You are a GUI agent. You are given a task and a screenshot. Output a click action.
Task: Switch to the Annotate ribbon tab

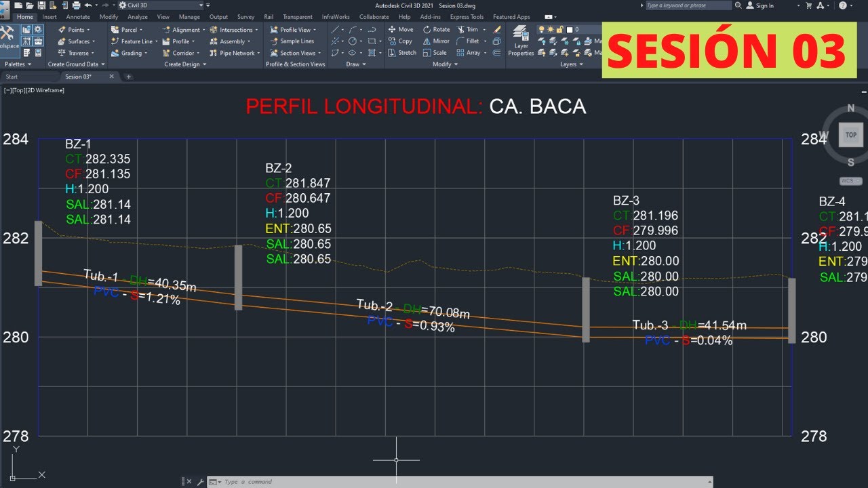[x=78, y=17]
